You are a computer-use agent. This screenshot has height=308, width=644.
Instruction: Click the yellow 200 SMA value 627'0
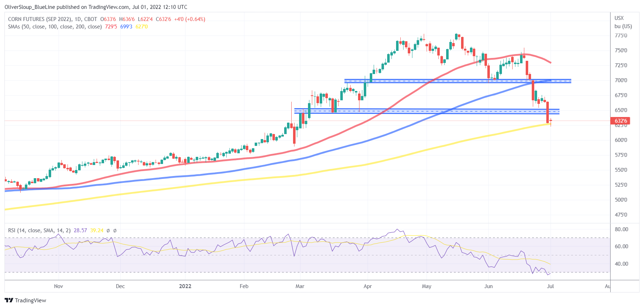pos(141,27)
